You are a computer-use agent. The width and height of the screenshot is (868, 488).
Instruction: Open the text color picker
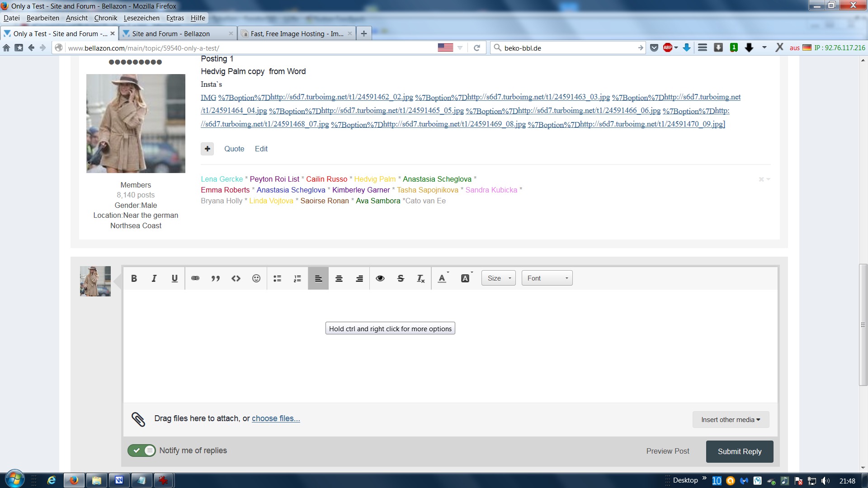click(443, 278)
